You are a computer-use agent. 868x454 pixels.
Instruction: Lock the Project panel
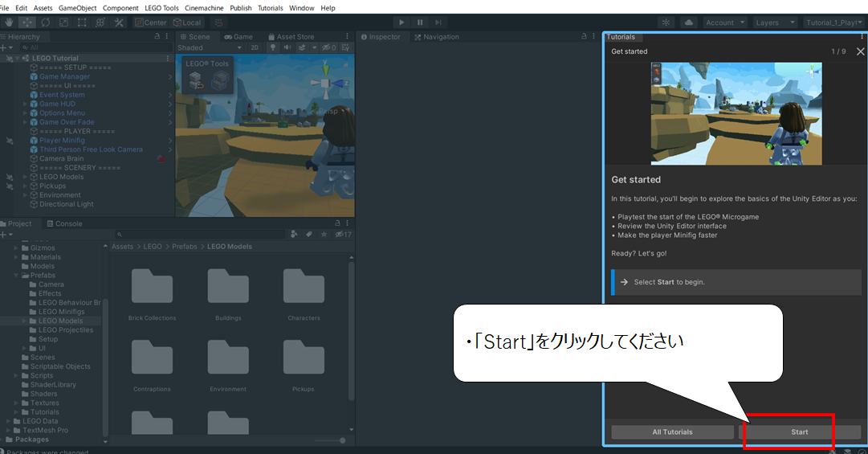(338, 223)
